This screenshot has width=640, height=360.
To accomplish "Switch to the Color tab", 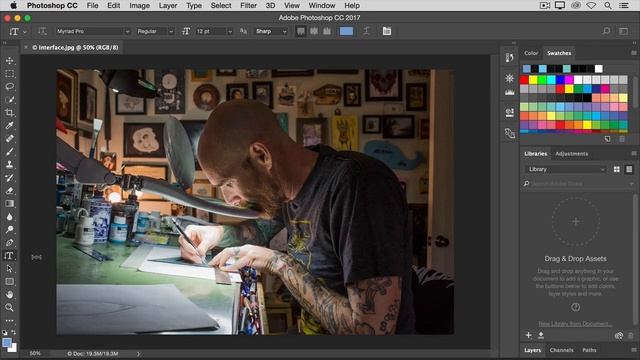I will click(531, 53).
